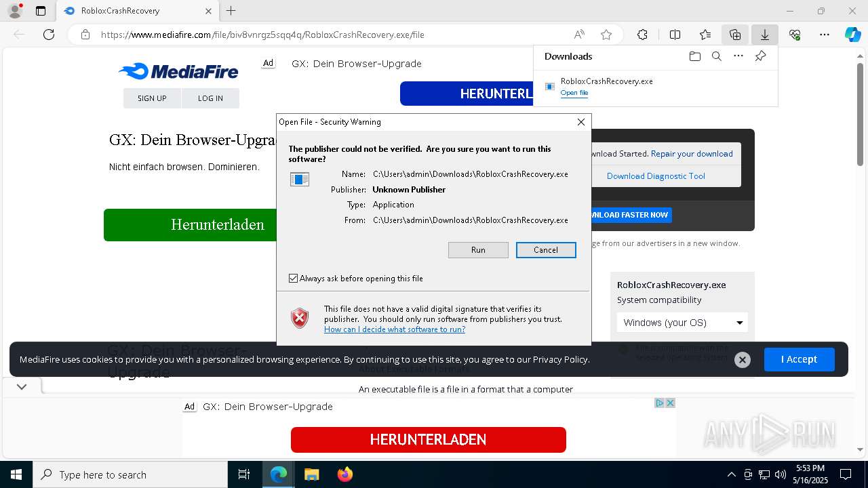
Task: Open the Favorites list icon
Action: click(x=705, y=35)
